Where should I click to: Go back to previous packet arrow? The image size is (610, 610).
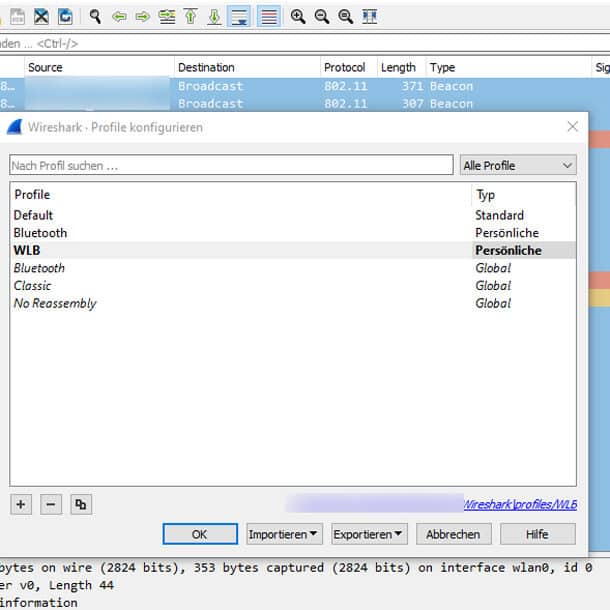pyautogui.click(x=119, y=16)
